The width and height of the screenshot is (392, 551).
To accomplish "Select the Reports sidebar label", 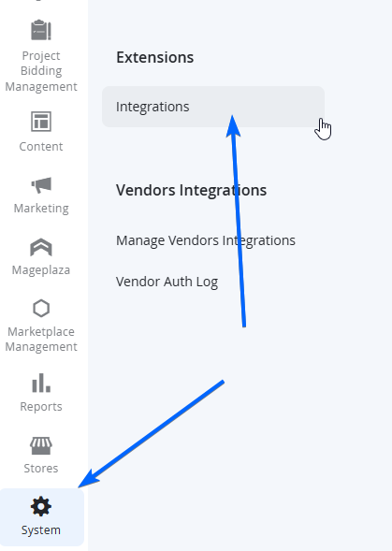I will (41, 407).
